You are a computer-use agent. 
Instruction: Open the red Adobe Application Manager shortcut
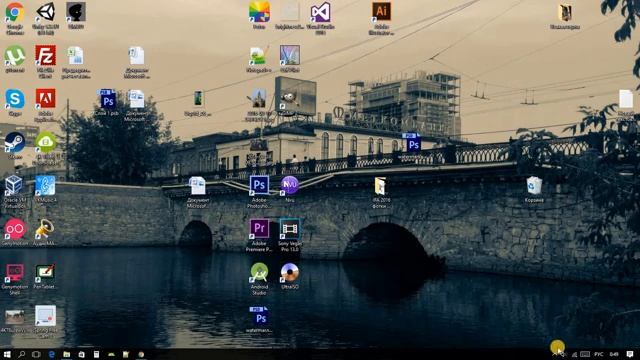click(x=45, y=99)
